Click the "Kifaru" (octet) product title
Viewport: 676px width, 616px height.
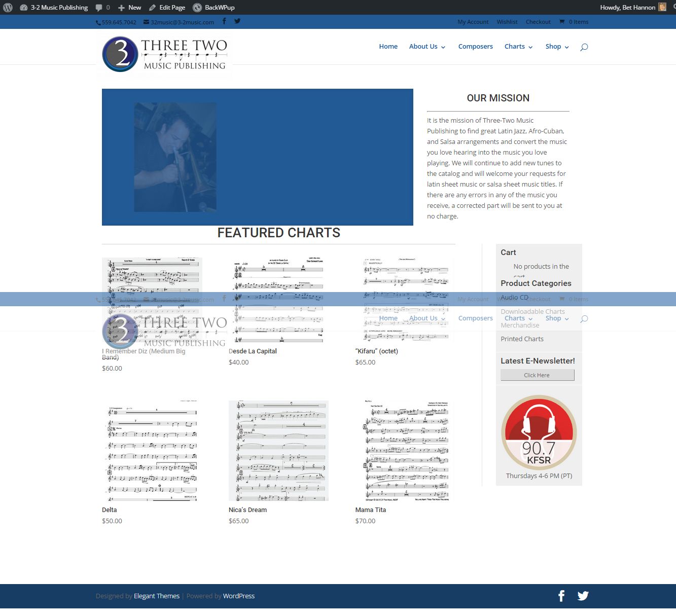(x=377, y=351)
